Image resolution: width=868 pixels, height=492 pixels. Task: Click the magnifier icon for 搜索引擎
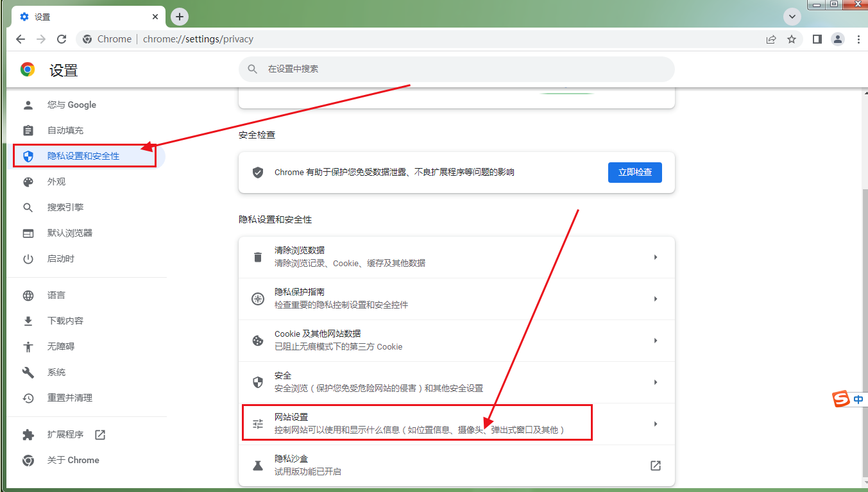pos(28,207)
